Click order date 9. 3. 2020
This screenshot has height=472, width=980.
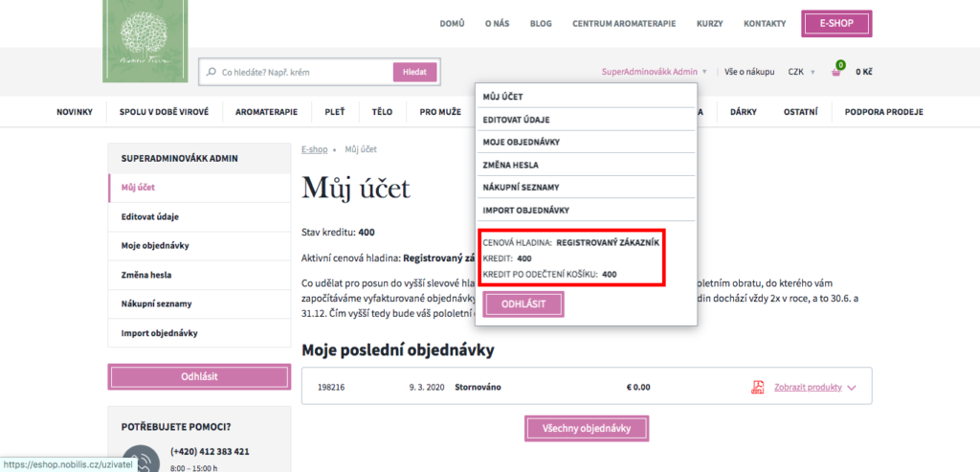coord(427,387)
